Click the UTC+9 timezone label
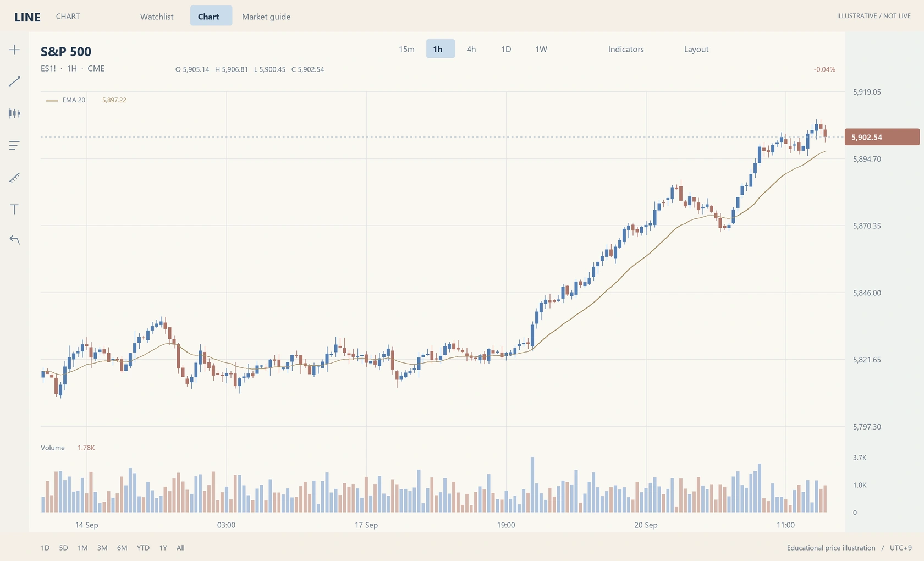Viewport: 924px width, 561px height. [901, 548]
